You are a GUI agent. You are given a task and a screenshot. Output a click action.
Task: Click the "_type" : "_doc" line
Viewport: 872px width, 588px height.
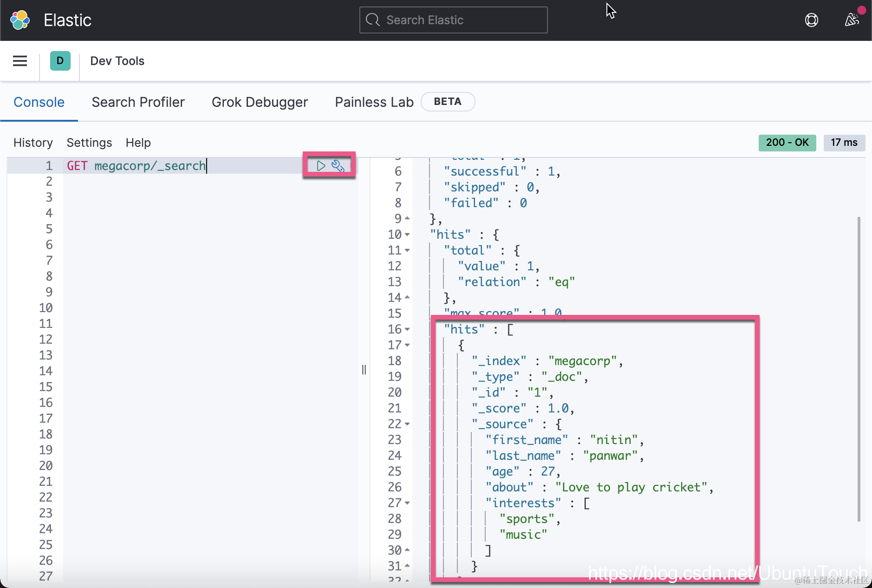coord(530,377)
